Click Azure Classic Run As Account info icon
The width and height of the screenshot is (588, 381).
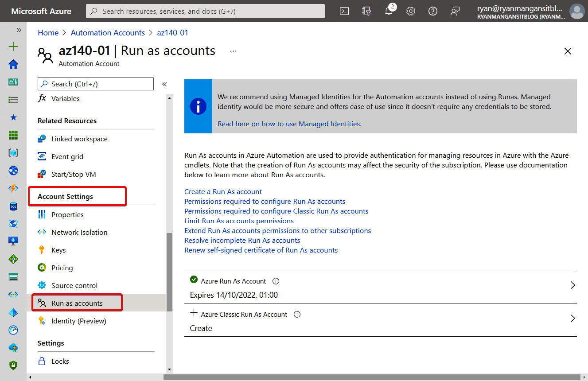point(297,314)
